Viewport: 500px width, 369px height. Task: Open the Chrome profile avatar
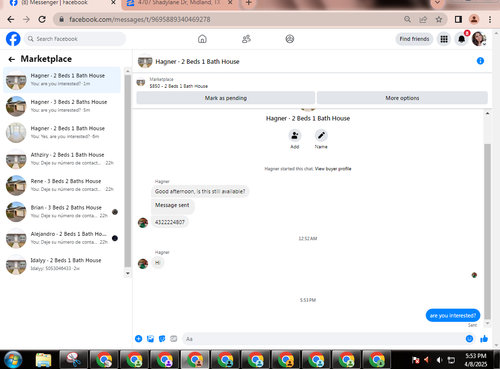(474, 19)
